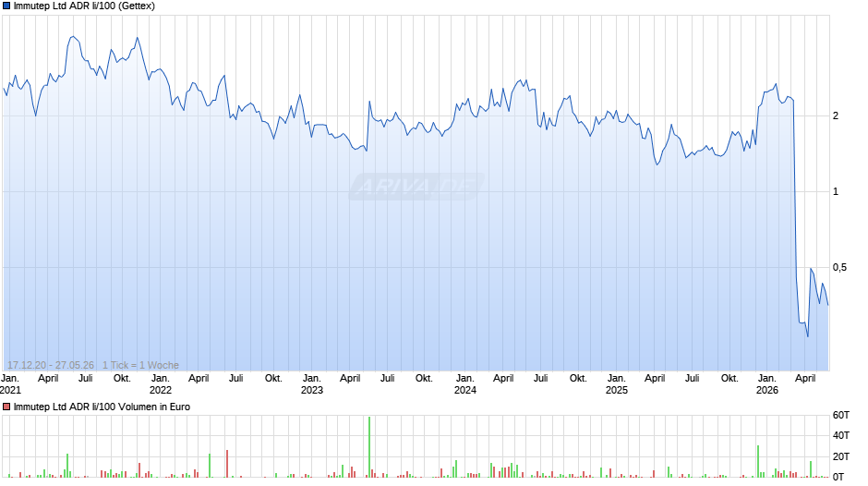The height and width of the screenshot is (486, 868).
Task: Click the '1 Tick = 1 Woche' text
Action: [140, 365]
